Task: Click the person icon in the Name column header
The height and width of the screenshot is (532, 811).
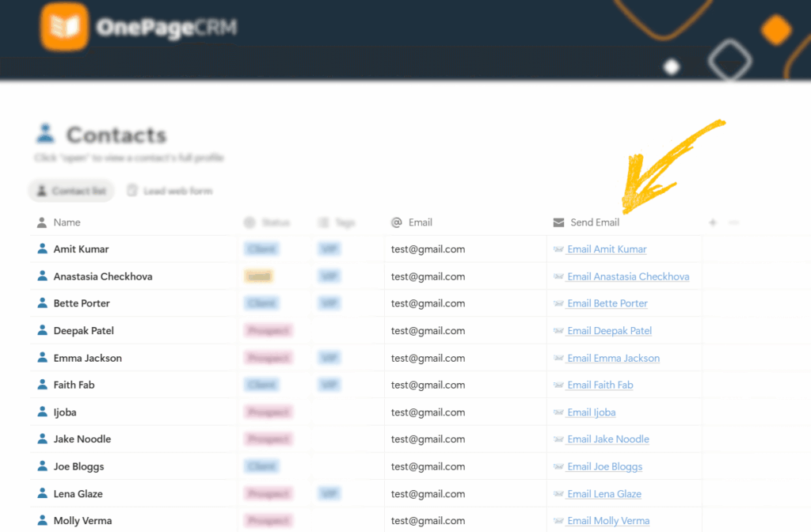Action: (x=42, y=222)
